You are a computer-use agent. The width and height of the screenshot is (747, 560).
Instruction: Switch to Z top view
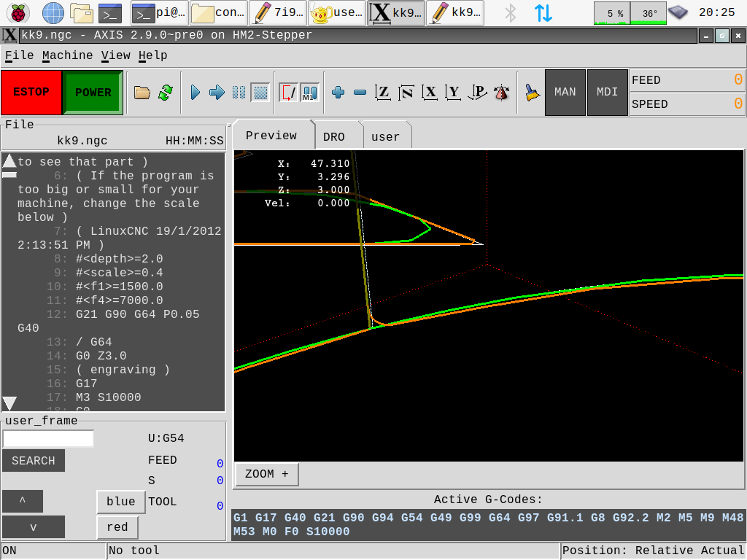coord(383,93)
